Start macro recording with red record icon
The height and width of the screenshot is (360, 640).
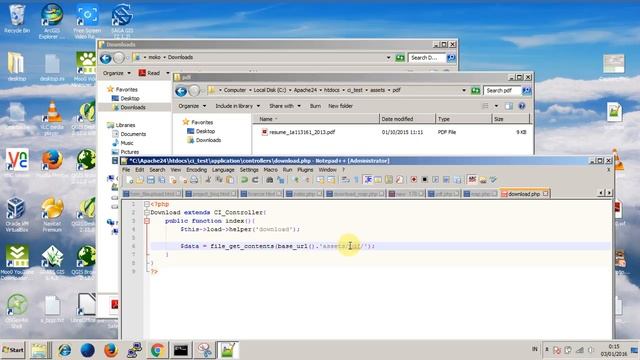(413, 180)
